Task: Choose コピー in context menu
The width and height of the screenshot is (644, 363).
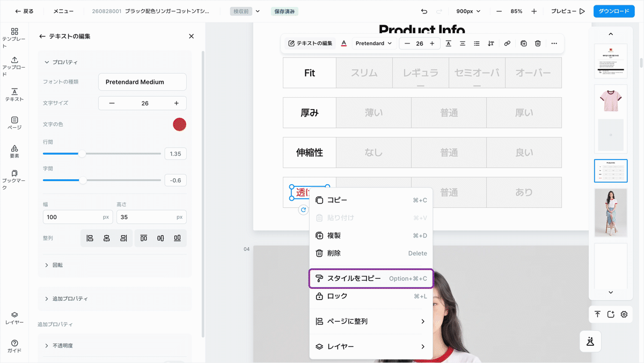Action: pos(371,200)
